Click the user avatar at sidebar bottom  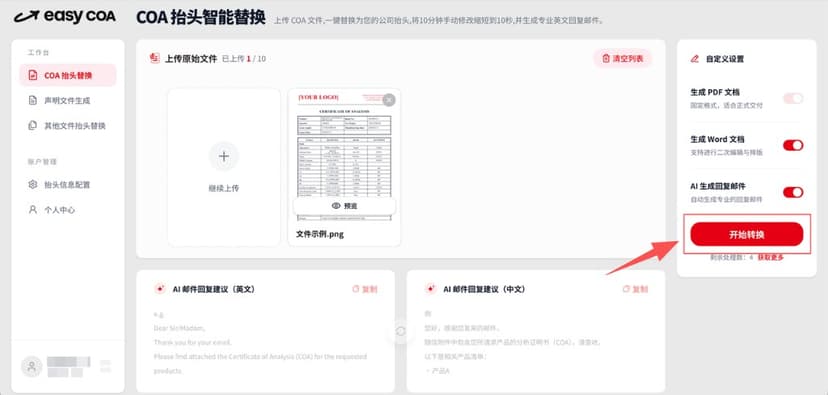(x=32, y=366)
